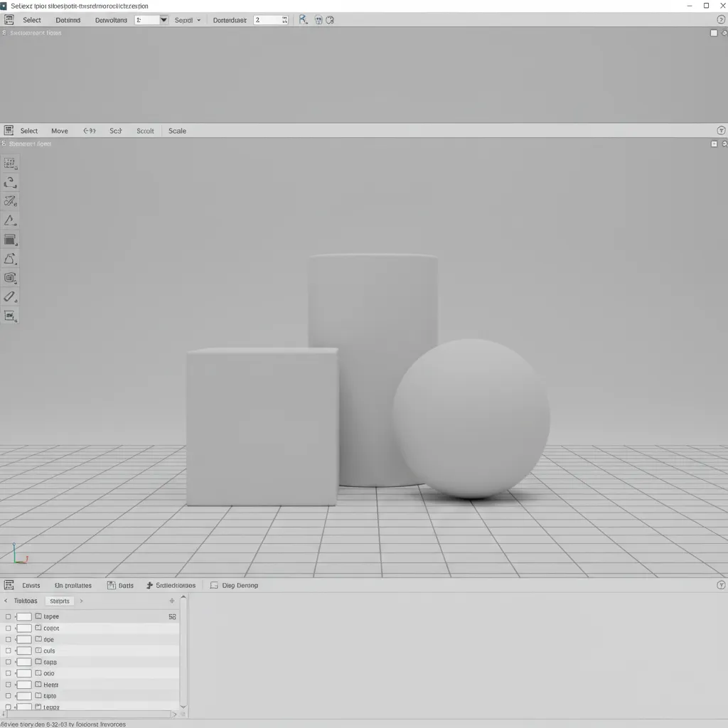This screenshot has width=728, height=728.
Task: Click the filter circle icon on viewport toolbar
Action: [721, 131]
